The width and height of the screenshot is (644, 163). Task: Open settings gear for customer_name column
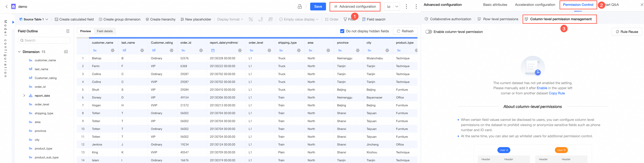point(113,50)
